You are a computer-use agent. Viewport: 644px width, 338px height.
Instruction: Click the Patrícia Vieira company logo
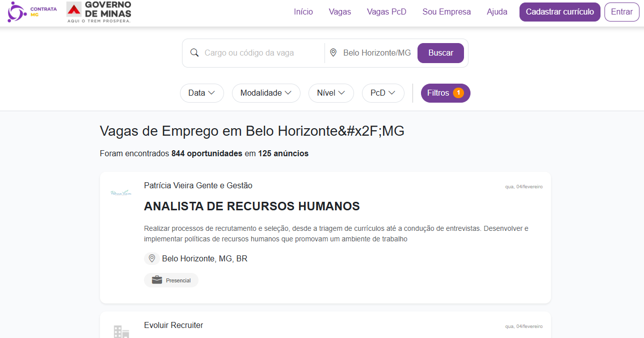(x=120, y=193)
